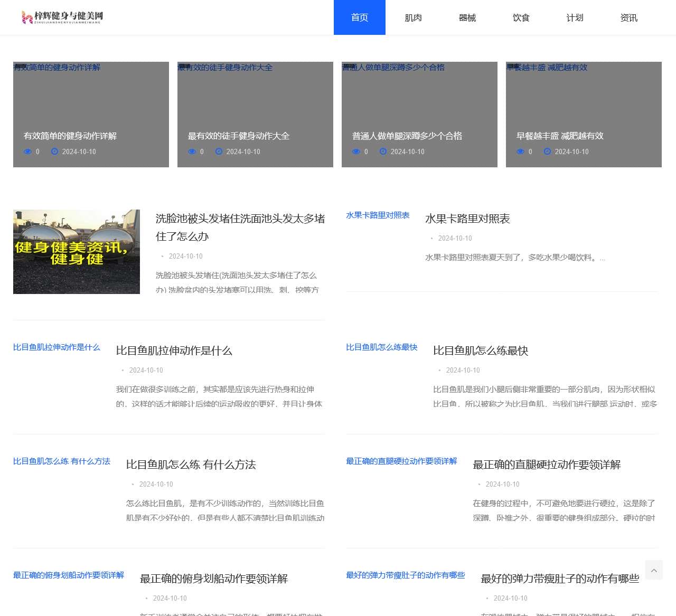Click the 梓辉健身与健美网 site logo
This screenshot has height=616, width=676.
62,17
